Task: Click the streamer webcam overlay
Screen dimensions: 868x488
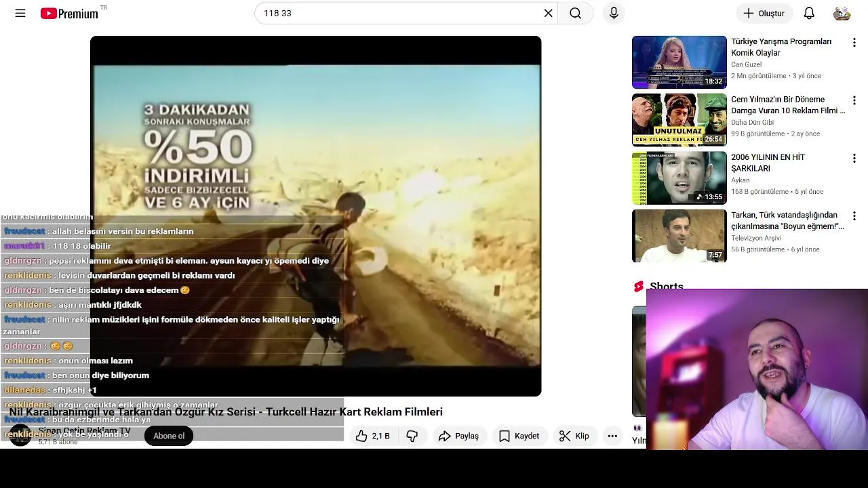Action: pos(757,369)
